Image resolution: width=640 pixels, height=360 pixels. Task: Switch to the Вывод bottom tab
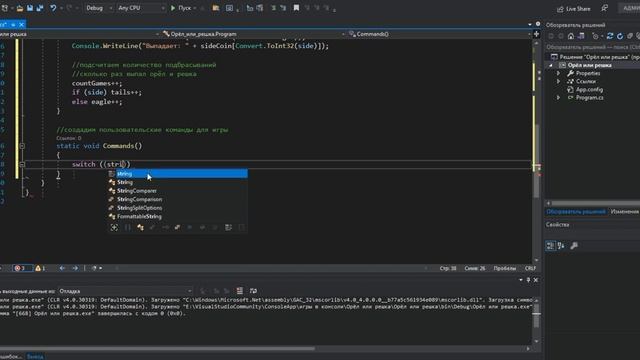pos(35,356)
